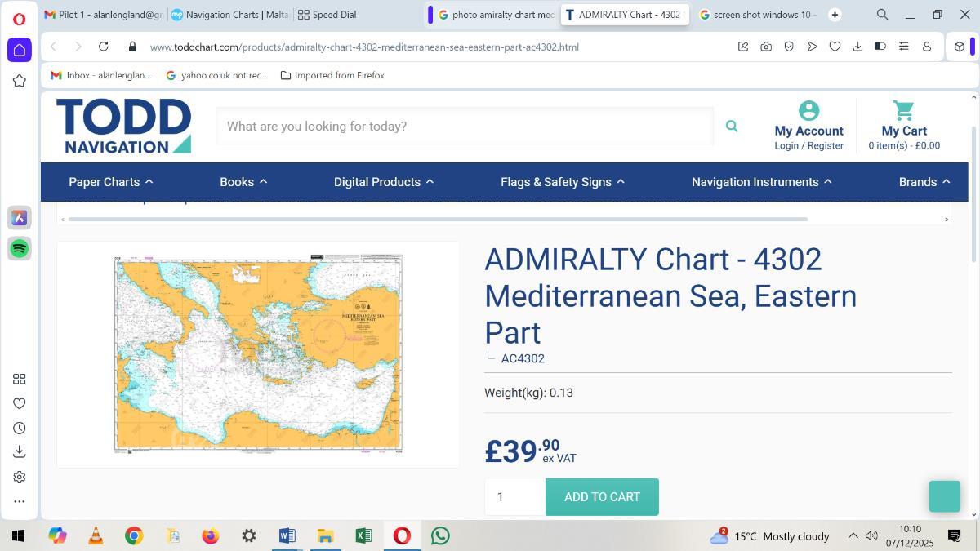Open WhatsApp from the Windows taskbar
This screenshot has height=551, width=980.
coord(440,535)
